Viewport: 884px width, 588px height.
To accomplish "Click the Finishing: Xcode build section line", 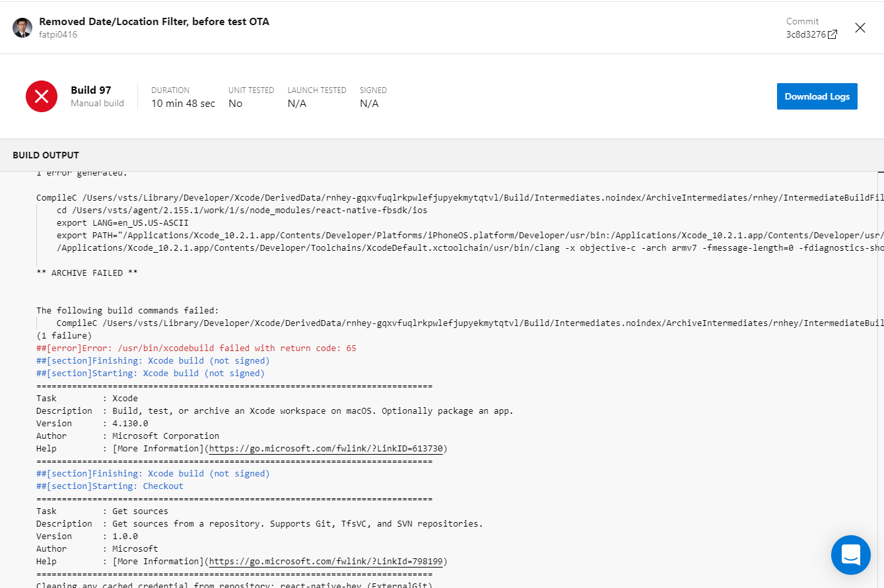I will pos(153,360).
